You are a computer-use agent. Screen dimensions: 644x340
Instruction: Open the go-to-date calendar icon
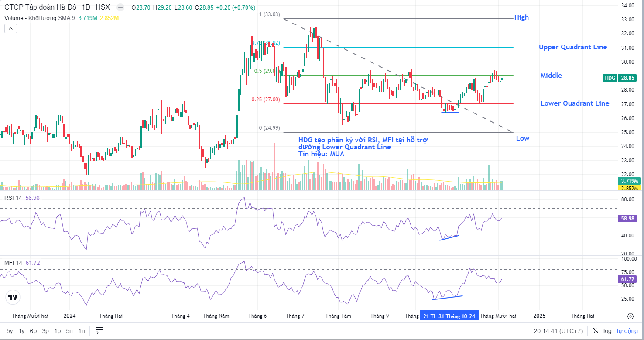coord(99,330)
